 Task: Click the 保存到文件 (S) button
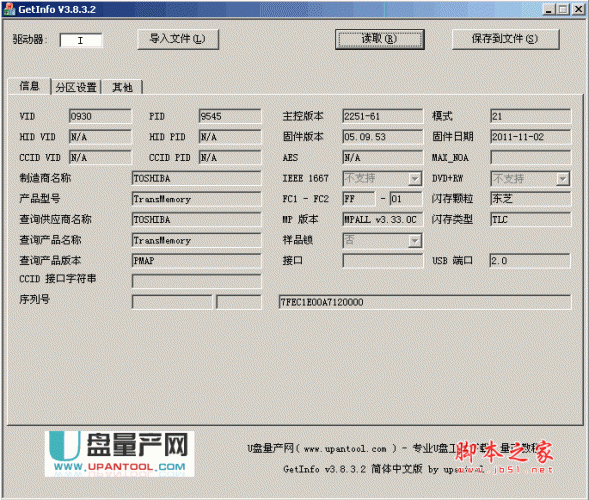point(505,39)
